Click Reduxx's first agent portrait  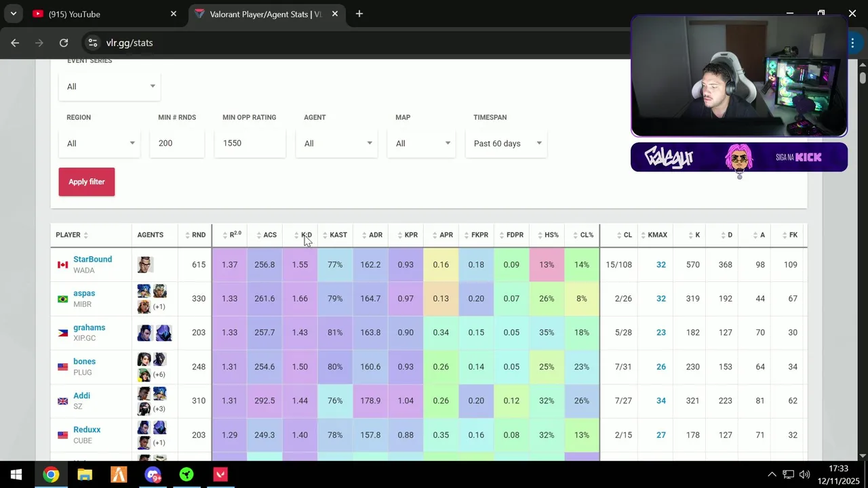144,428
